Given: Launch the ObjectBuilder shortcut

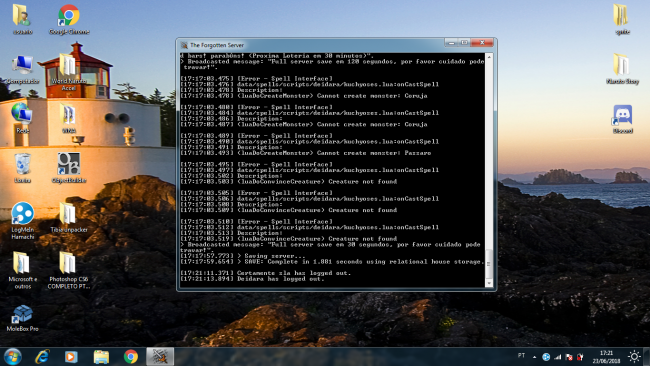Looking at the screenshot, I should (x=69, y=168).
